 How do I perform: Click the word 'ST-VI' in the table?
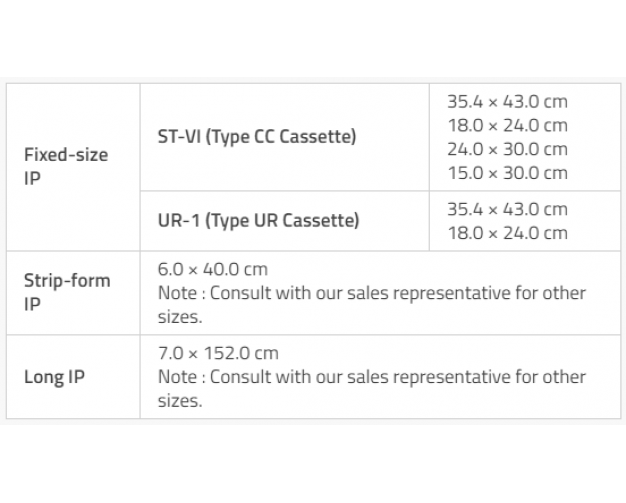click(179, 137)
